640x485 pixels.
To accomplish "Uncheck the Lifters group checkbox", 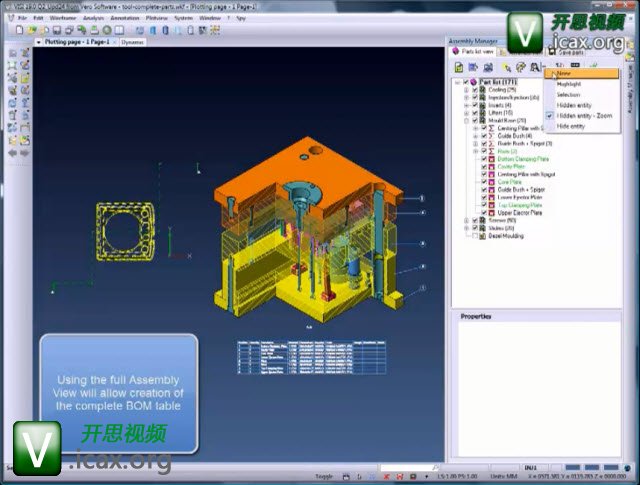I will pyautogui.click(x=475, y=113).
